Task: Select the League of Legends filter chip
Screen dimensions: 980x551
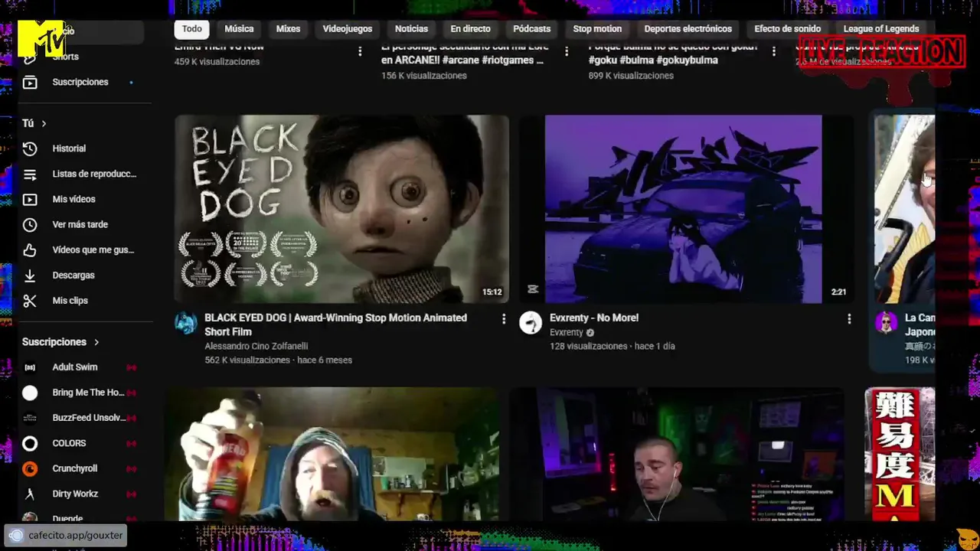Action: click(881, 29)
